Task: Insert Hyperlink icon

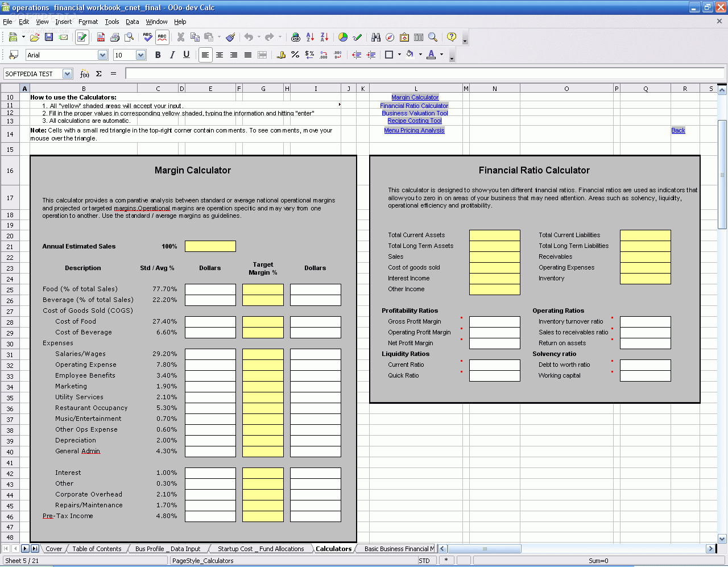Action: 296,37
